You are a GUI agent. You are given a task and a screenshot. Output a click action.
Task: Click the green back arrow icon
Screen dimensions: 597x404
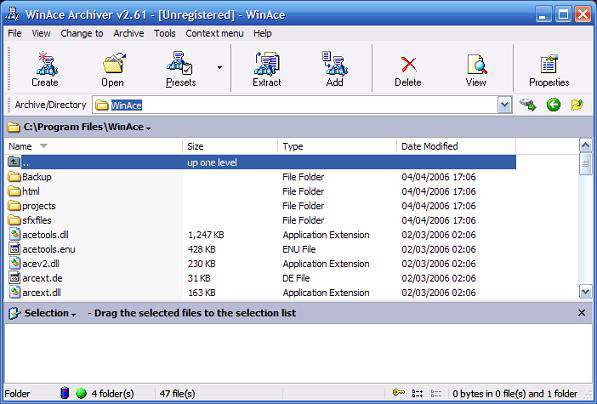(x=553, y=105)
